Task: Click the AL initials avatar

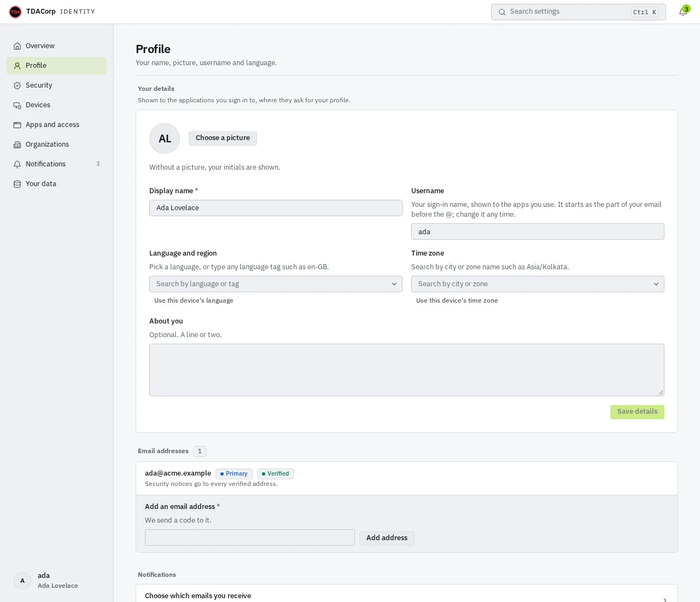Action: (165, 138)
